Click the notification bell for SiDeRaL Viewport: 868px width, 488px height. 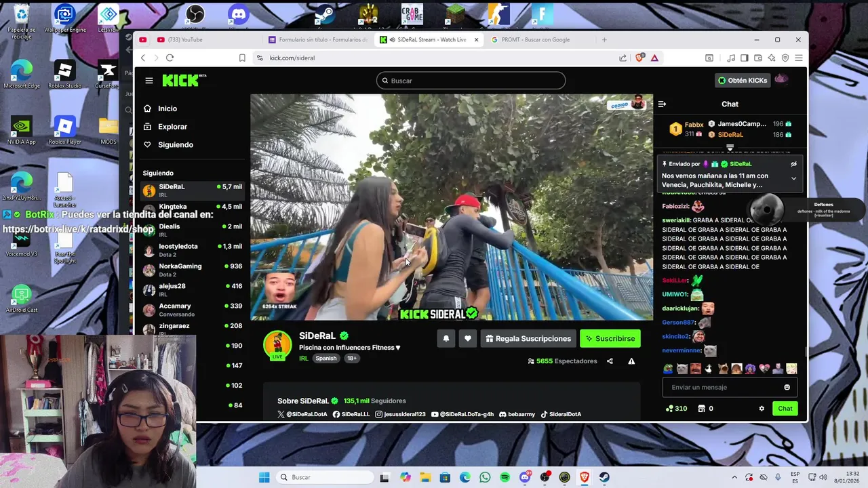click(446, 338)
